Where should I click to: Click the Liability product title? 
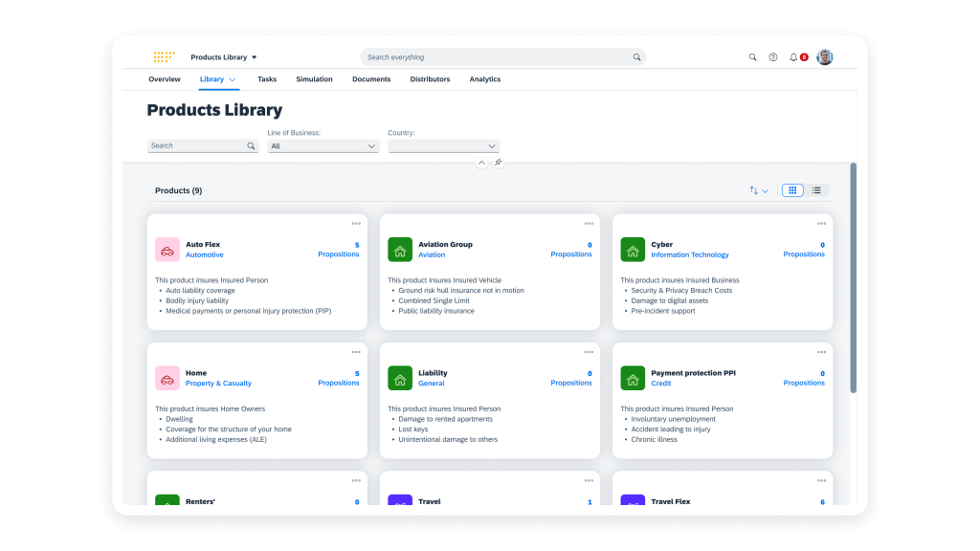click(x=434, y=374)
